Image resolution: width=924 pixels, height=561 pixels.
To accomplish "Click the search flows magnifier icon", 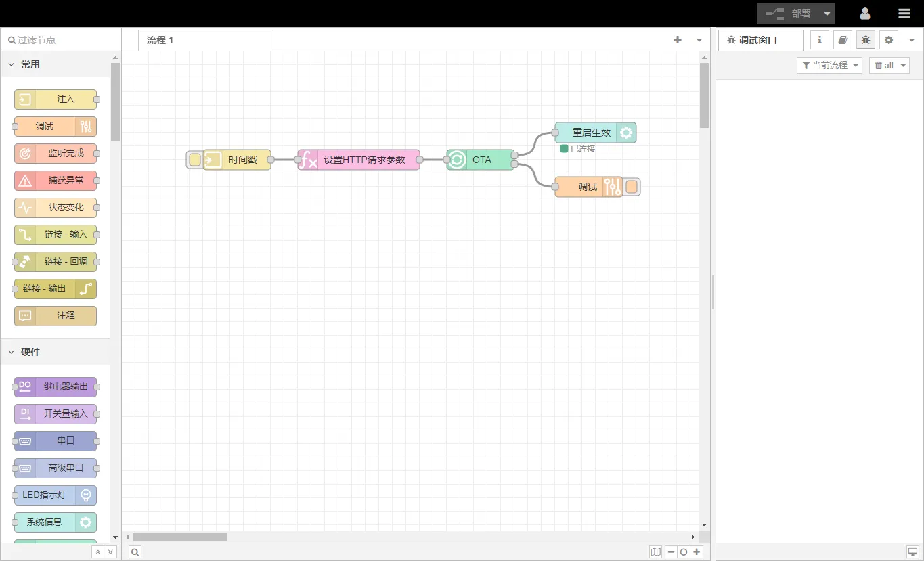I will pos(135,552).
